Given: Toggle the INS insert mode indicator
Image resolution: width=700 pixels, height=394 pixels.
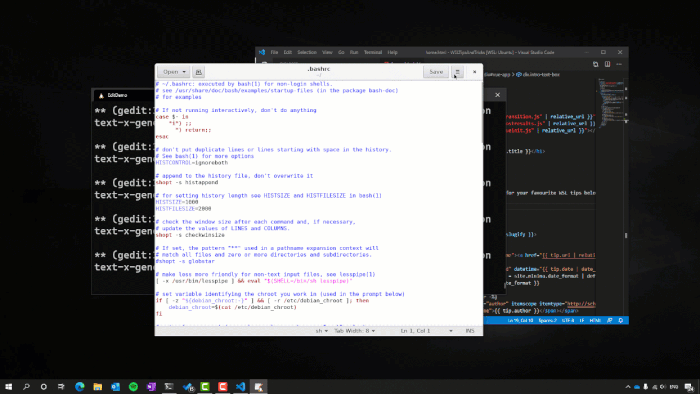Looking at the screenshot, I should 470,331.
